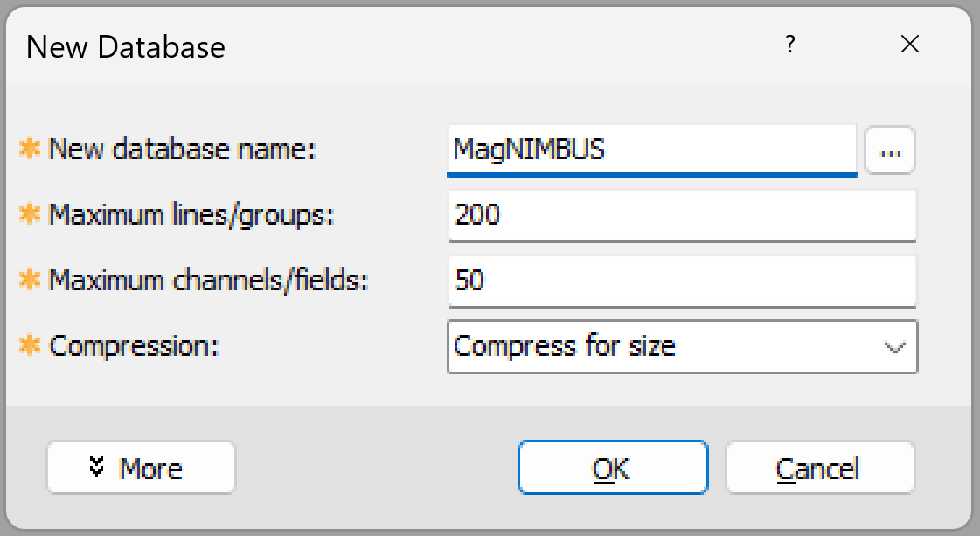Click the asterisk beside Compression

29,346
